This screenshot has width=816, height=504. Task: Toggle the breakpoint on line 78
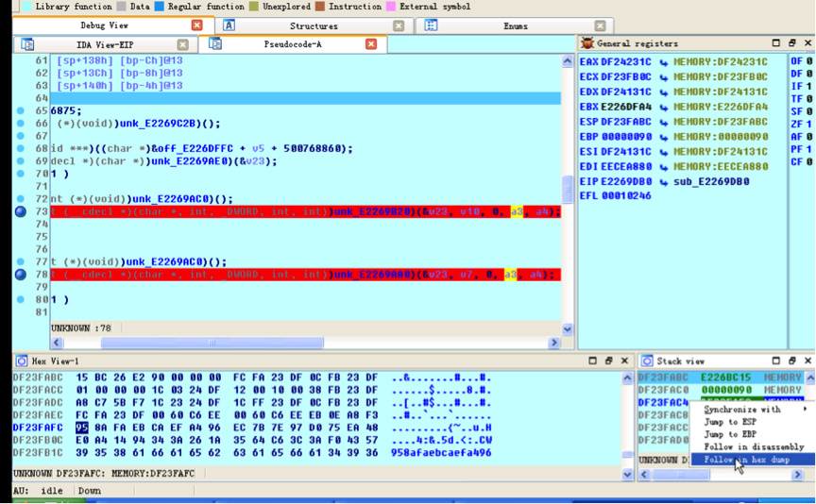pos(20,274)
